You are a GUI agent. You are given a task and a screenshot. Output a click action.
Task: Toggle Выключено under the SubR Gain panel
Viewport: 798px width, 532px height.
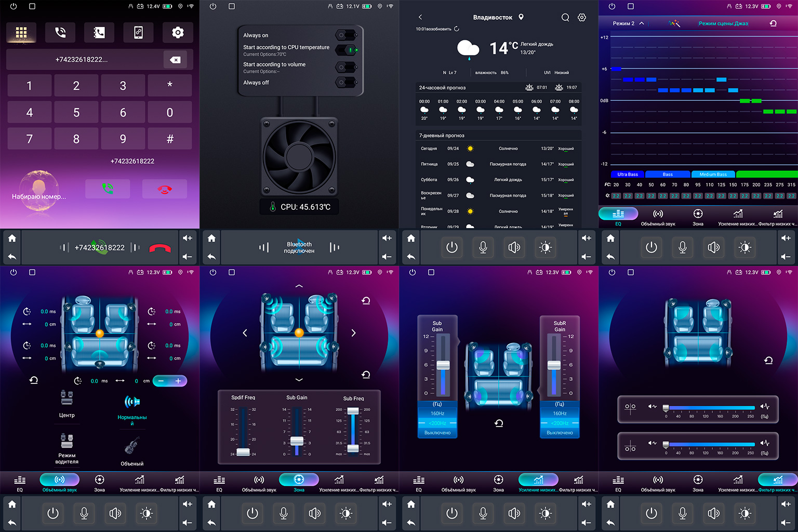pyautogui.click(x=560, y=433)
